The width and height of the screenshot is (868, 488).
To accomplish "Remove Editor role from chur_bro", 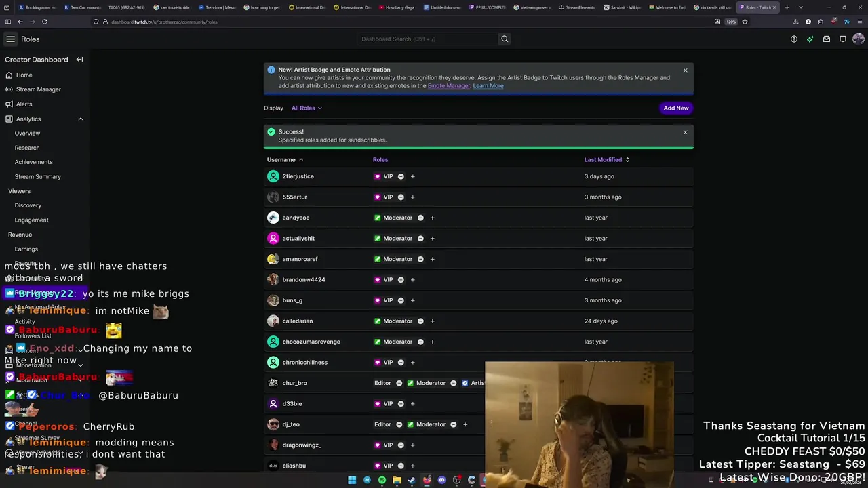I will (x=399, y=383).
